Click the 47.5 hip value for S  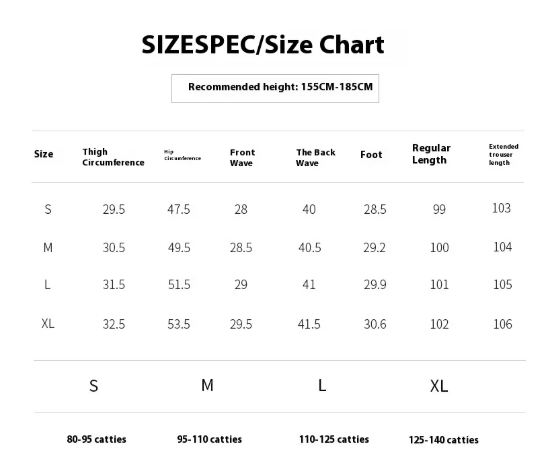[x=178, y=209]
